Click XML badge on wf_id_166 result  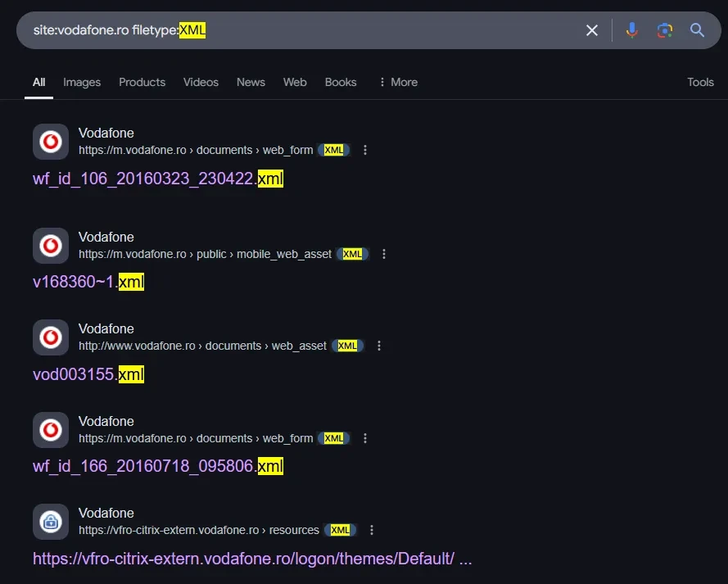[334, 438]
